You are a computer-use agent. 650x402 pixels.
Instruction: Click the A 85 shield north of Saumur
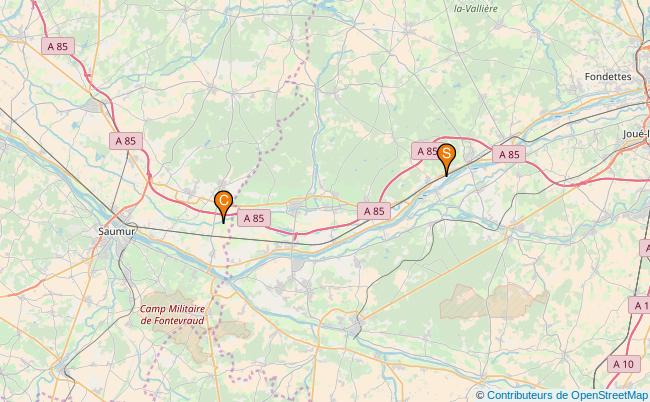click(126, 141)
